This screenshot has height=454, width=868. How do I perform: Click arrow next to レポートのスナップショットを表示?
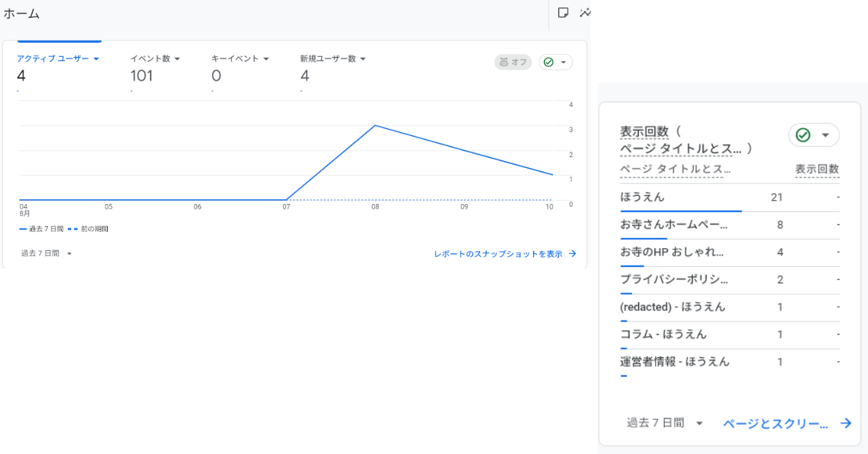tap(572, 254)
